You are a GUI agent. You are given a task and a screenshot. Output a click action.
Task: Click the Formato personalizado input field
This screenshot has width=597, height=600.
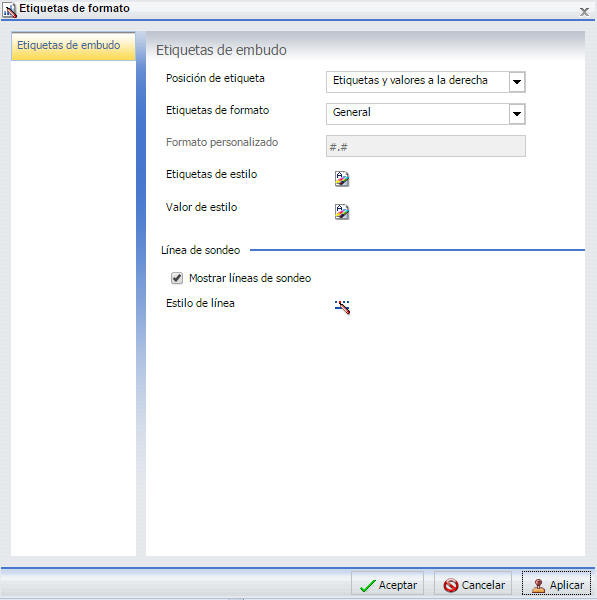click(426, 146)
